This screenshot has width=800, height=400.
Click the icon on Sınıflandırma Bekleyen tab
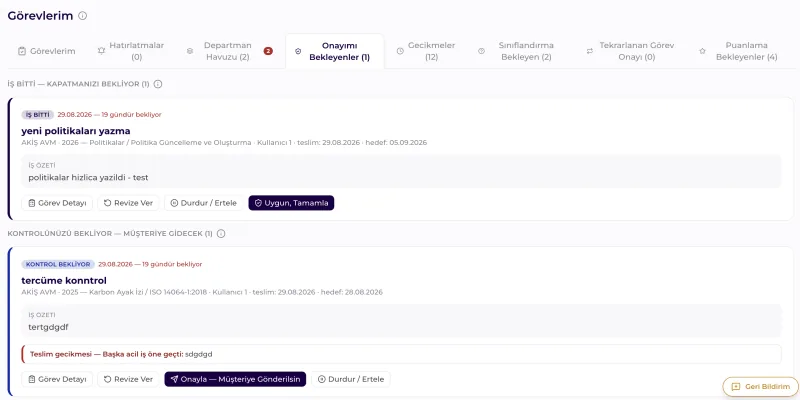coord(481,51)
